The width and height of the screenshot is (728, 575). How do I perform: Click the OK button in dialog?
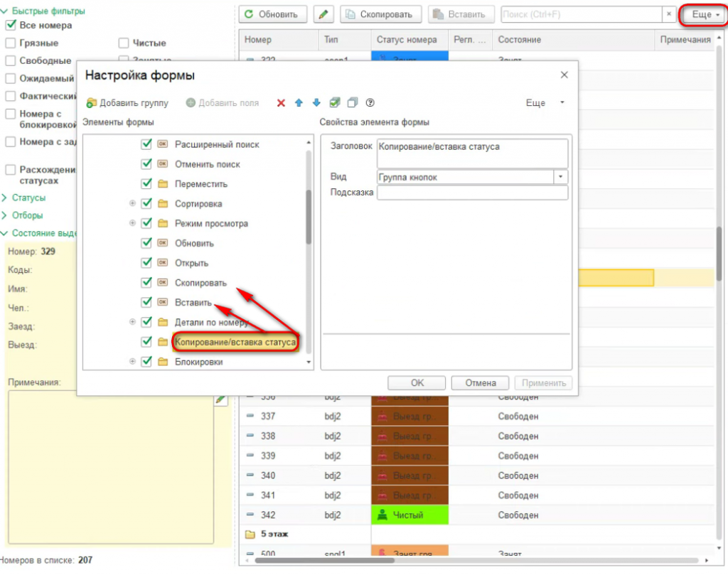[x=417, y=383]
